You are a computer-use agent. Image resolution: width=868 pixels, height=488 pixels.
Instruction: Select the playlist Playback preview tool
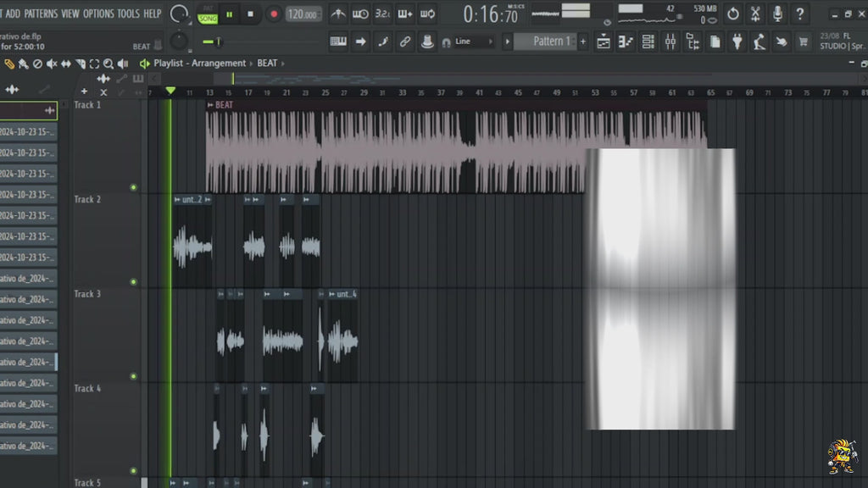pyautogui.click(x=123, y=64)
